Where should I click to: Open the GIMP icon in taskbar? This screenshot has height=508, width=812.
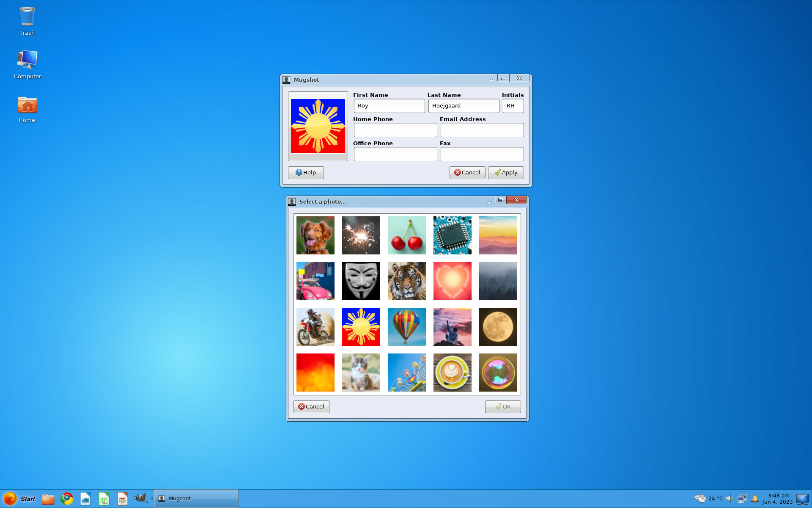[x=140, y=498]
